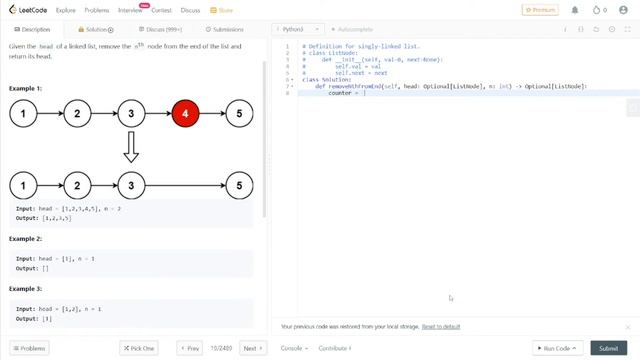Screen dimensions: 640x360
Task: Place cursor on code line 8
Action: [469, 93]
